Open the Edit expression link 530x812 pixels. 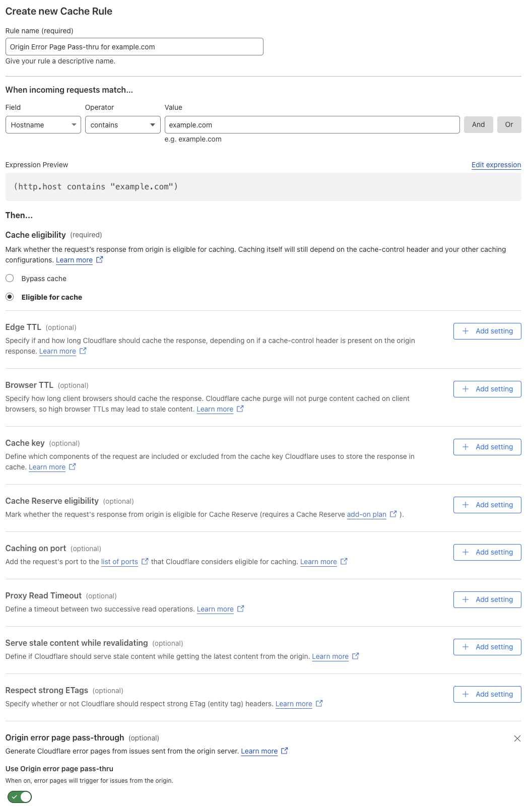coord(496,165)
